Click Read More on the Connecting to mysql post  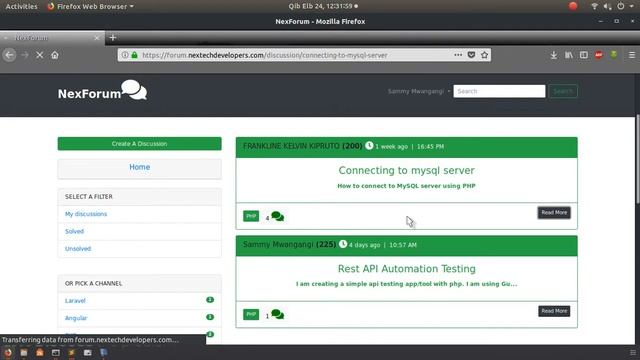pos(554,213)
